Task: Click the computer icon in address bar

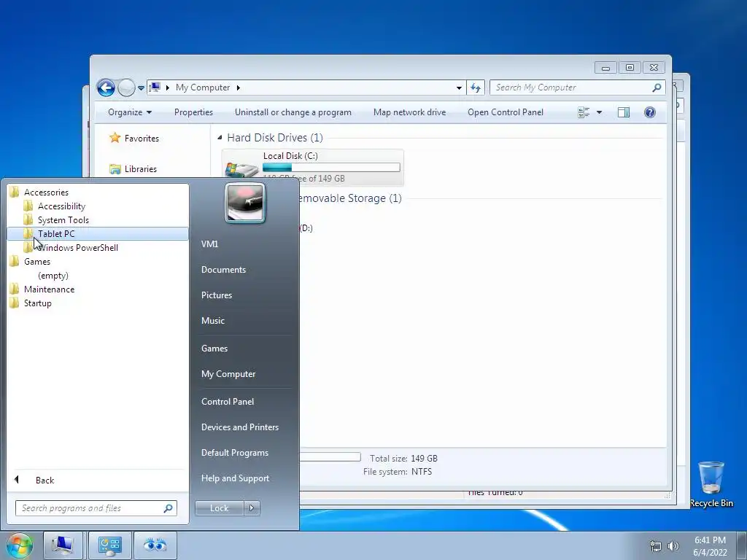Action: (155, 87)
